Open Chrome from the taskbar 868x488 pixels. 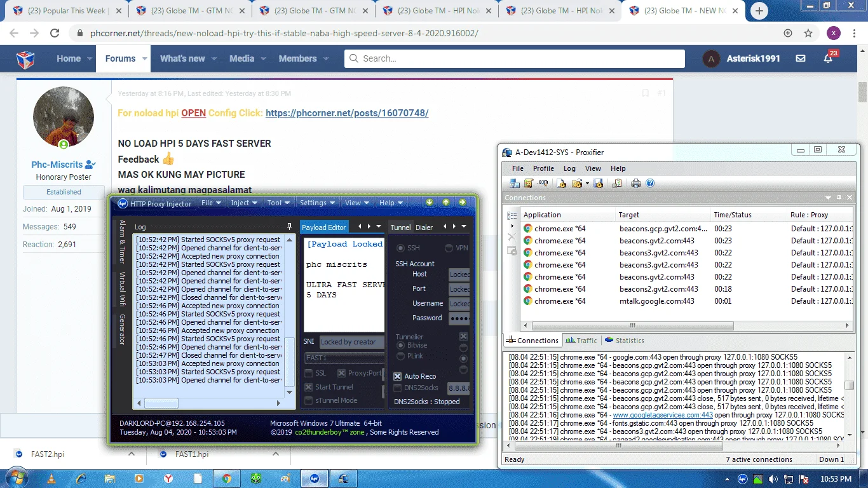tap(227, 478)
